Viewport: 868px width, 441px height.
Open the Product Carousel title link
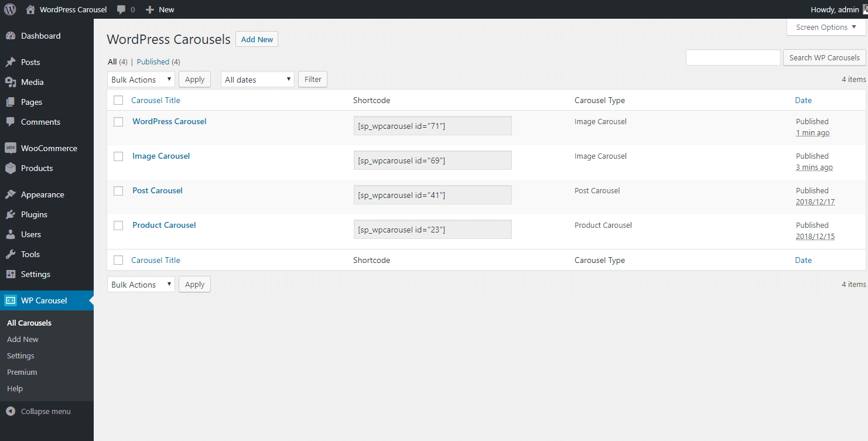tap(164, 225)
